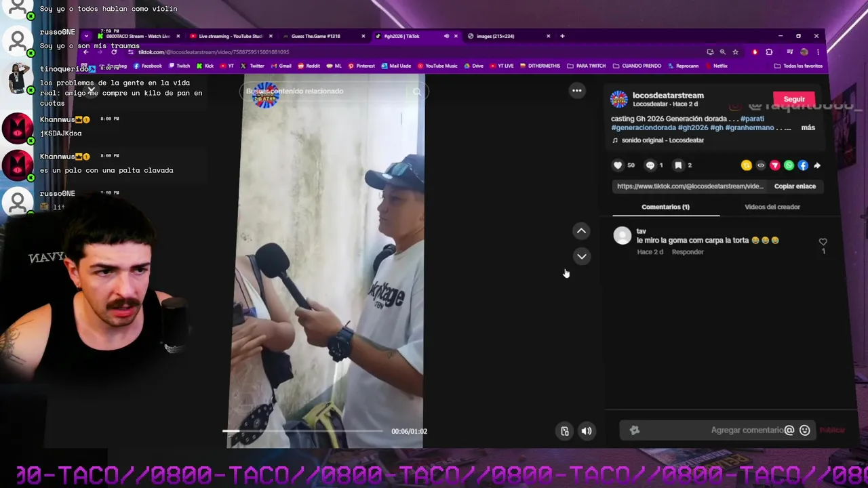Open the Facebook bookmark in bookmarks bar

click(148, 66)
